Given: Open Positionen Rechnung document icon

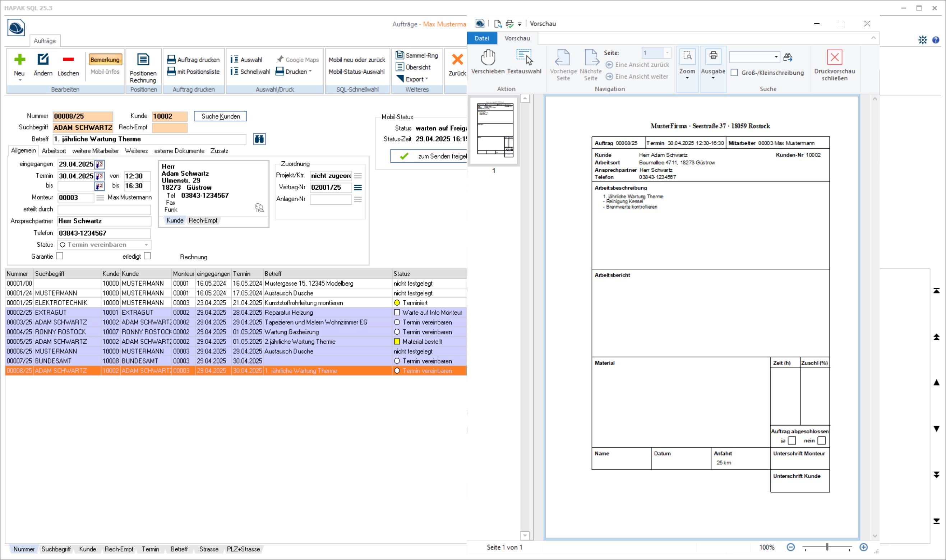Looking at the screenshot, I should pyautogui.click(x=143, y=60).
